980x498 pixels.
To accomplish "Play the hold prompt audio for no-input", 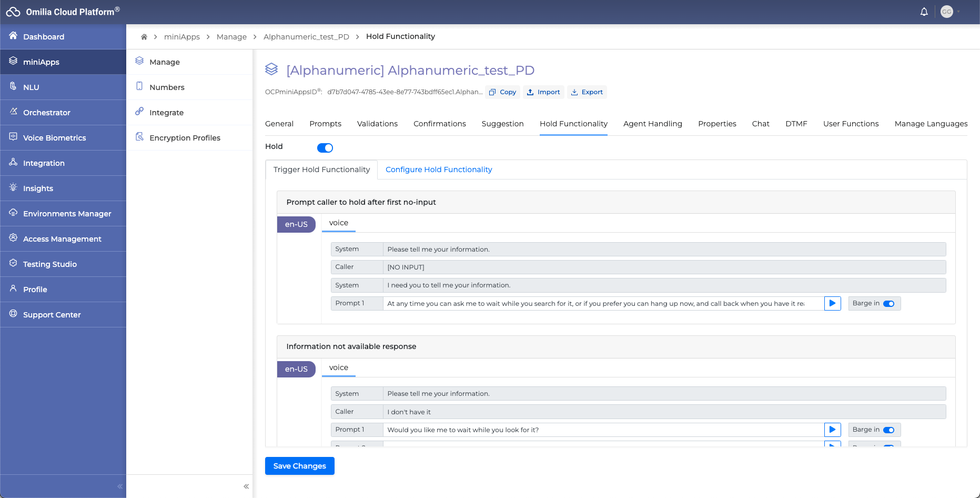I will click(x=832, y=303).
